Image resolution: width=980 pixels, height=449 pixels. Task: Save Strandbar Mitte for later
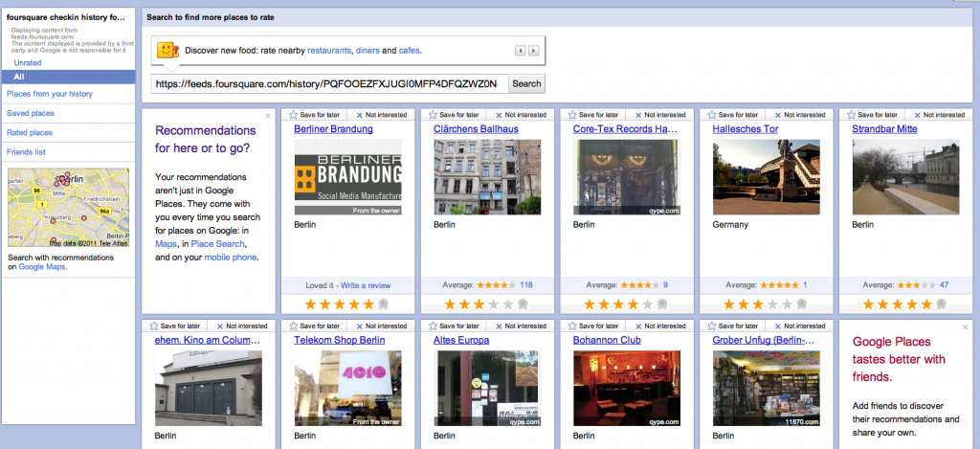point(872,115)
